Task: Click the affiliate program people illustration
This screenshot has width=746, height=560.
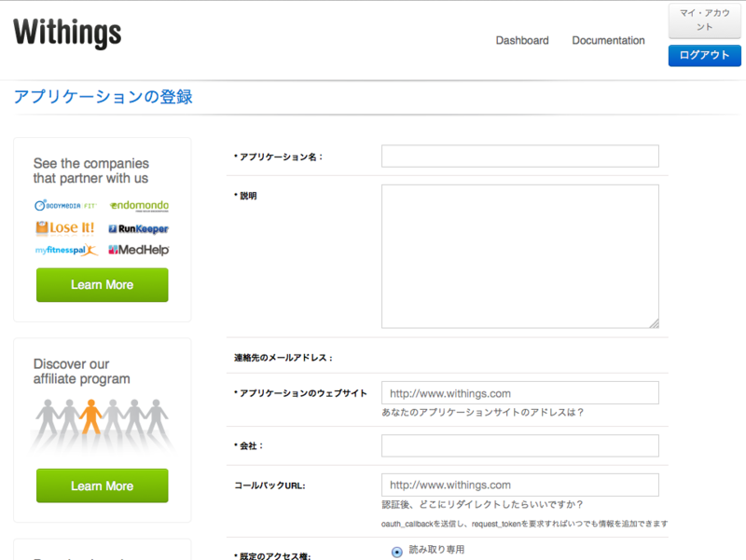Action: click(x=102, y=424)
